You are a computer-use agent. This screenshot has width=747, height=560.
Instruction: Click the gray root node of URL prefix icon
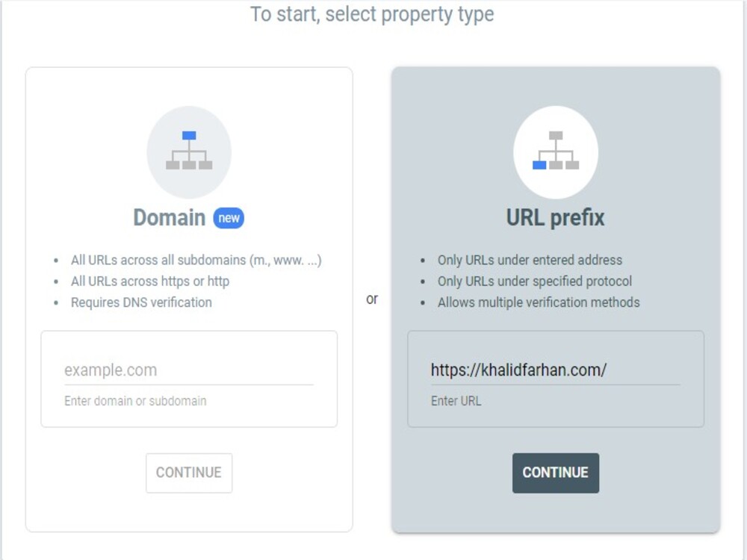[x=556, y=135]
